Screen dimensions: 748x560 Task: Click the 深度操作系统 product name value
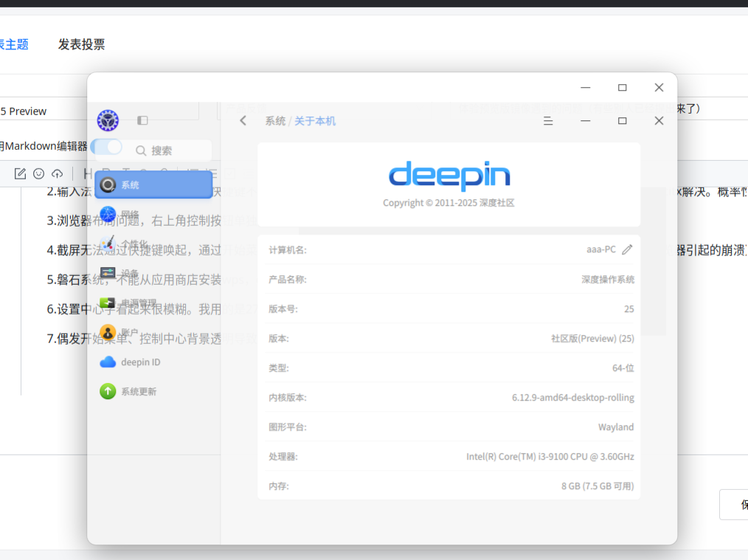(x=608, y=279)
